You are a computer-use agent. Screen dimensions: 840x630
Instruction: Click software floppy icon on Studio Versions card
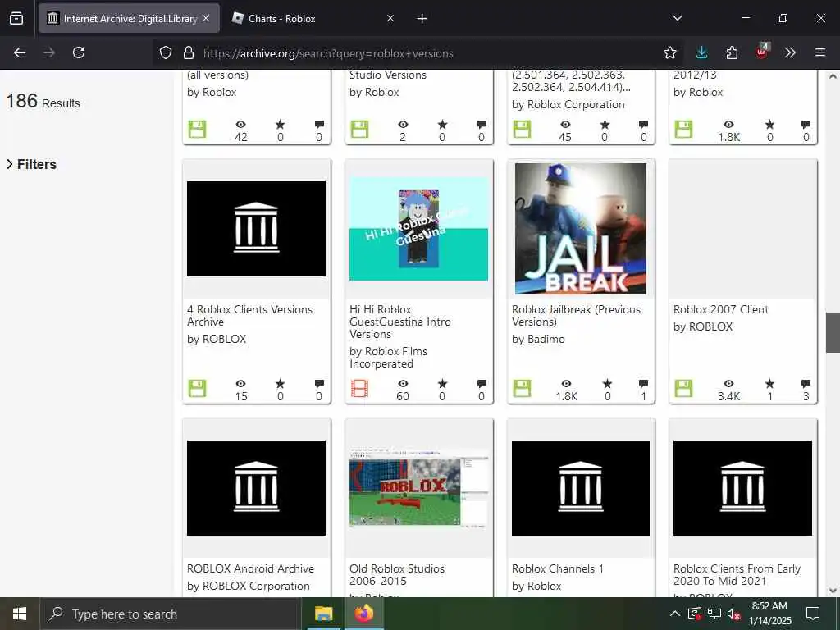pos(359,129)
